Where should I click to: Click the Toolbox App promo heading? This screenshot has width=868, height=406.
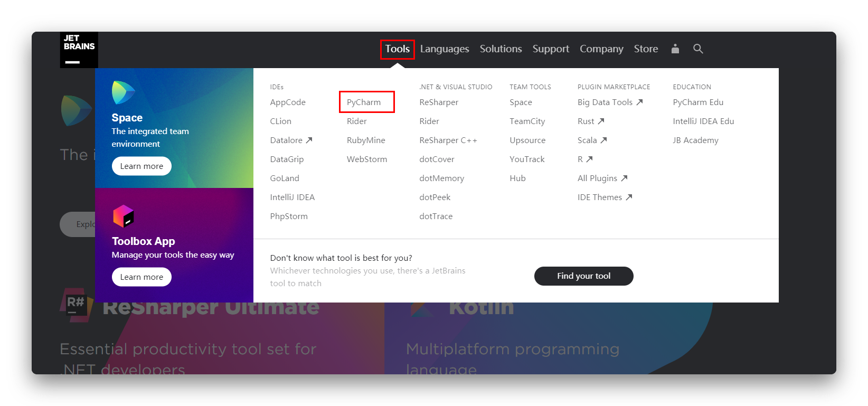coord(144,241)
